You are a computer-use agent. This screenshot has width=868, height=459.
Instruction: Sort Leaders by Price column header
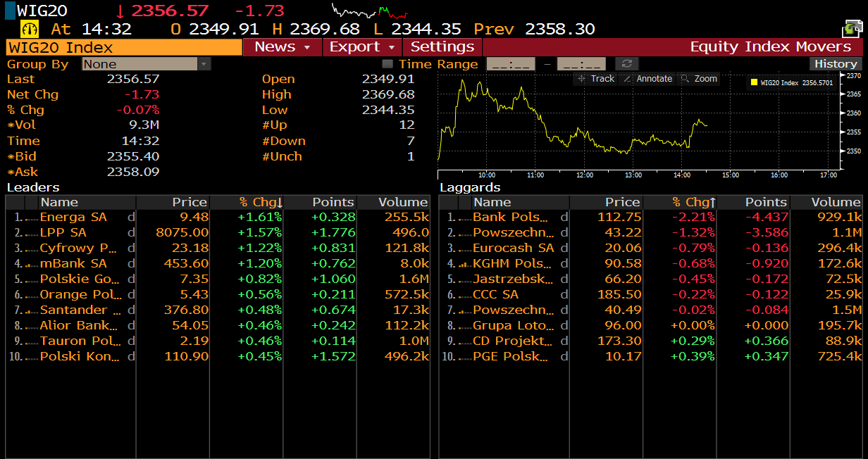[173, 202]
